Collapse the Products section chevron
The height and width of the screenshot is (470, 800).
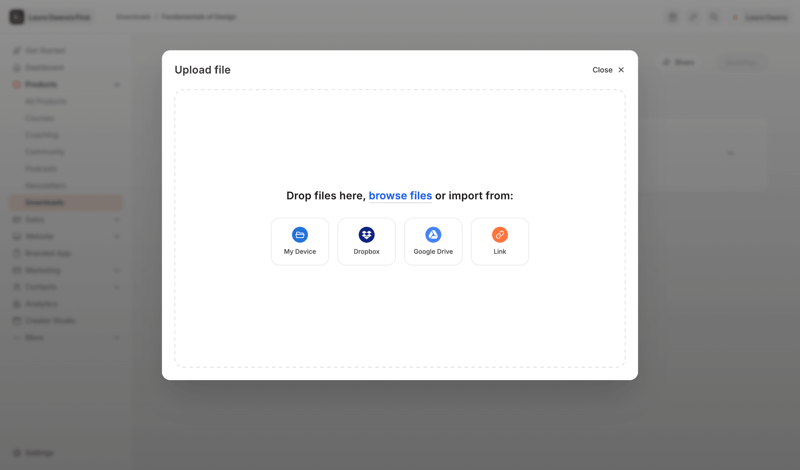(117, 85)
